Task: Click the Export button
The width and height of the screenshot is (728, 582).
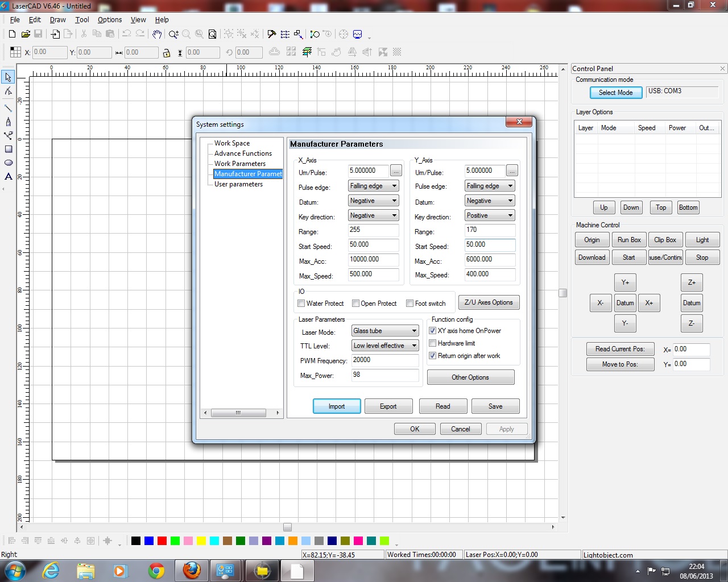Action: [388, 406]
